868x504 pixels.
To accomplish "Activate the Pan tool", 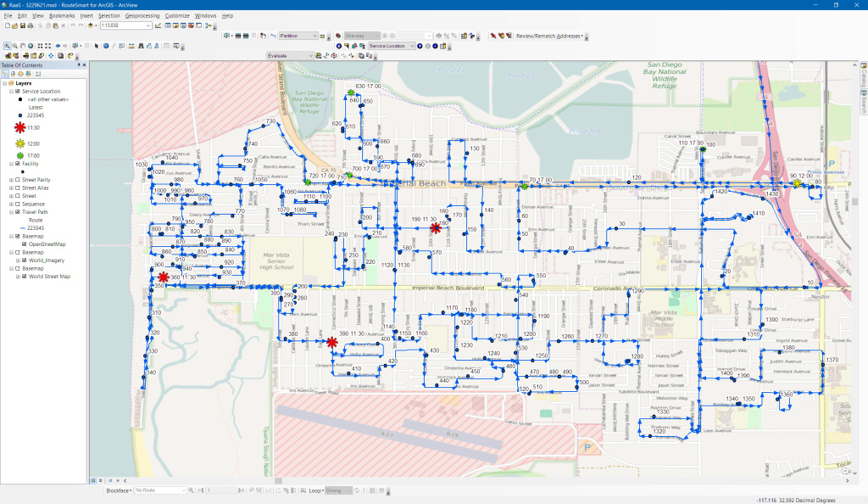I will click(23, 48).
